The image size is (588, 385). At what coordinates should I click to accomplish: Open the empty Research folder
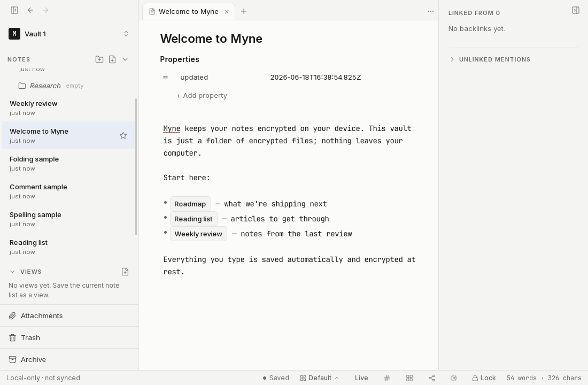[68, 86]
